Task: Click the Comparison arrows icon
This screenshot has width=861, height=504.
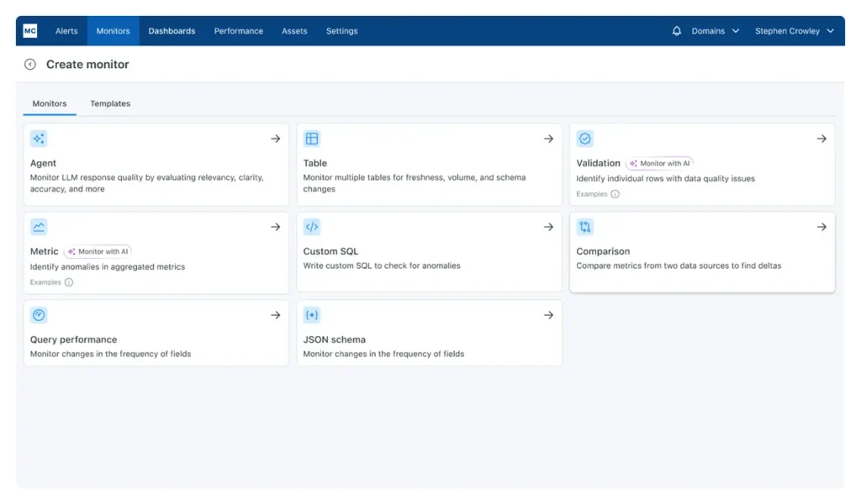Action: click(x=585, y=227)
